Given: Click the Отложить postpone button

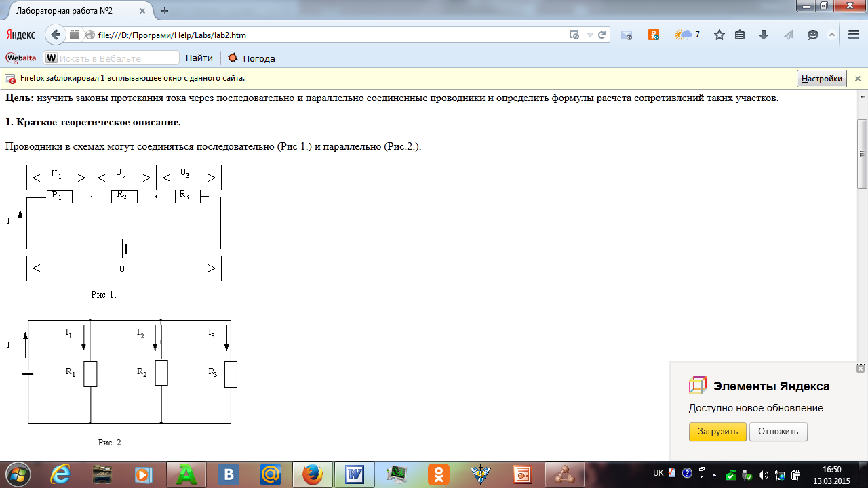Looking at the screenshot, I should pos(778,432).
